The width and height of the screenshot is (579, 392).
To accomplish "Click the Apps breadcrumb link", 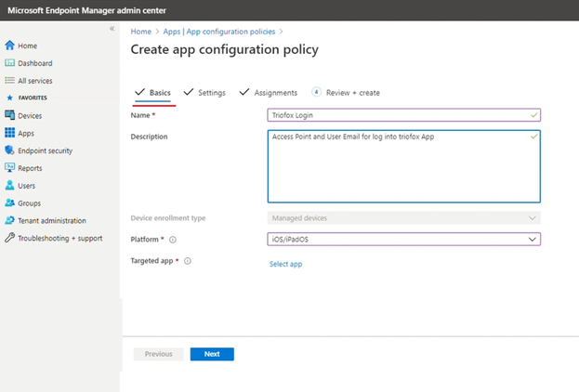I will pyautogui.click(x=172, y=32).
